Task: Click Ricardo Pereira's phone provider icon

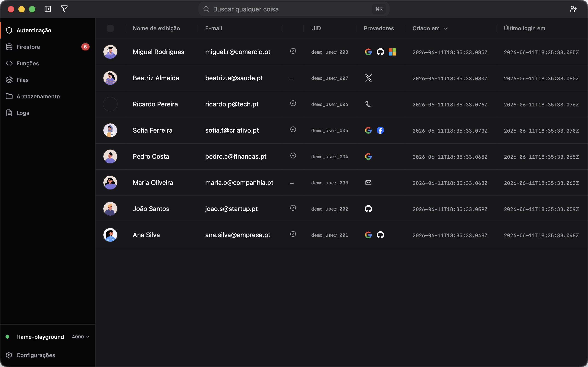Action: click(x=368, y=104)
